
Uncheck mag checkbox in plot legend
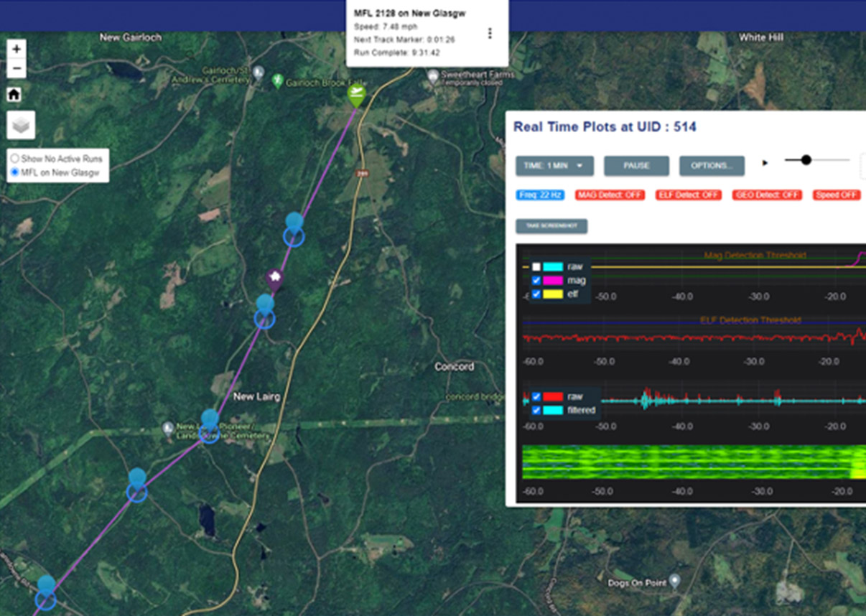point(536,280)
